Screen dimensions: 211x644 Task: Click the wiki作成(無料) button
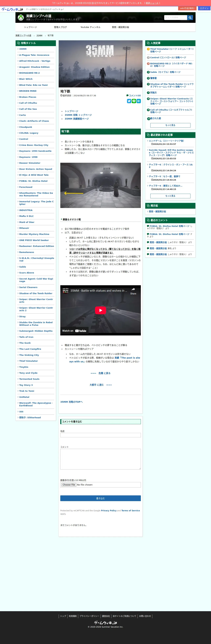(x=187, y=8)
